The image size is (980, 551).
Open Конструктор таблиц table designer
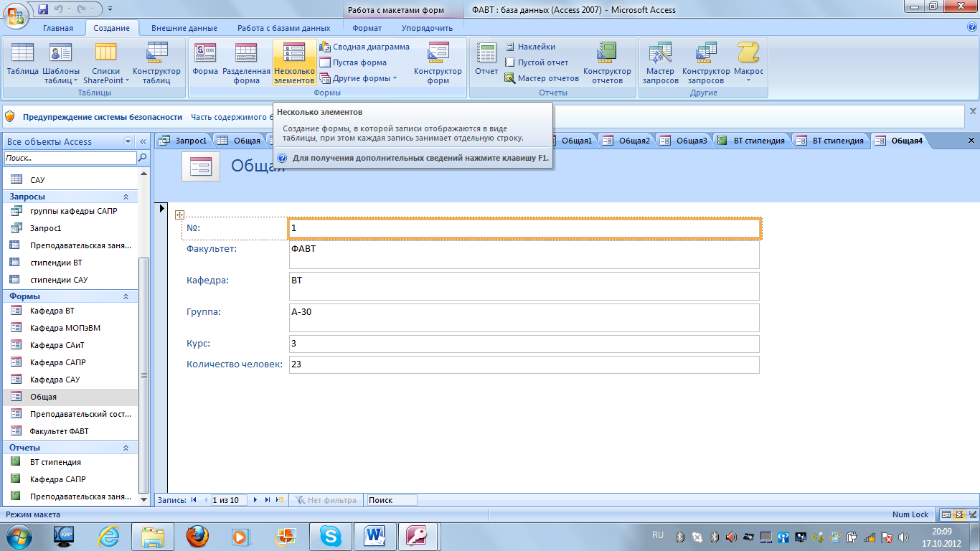pos(156,63)
